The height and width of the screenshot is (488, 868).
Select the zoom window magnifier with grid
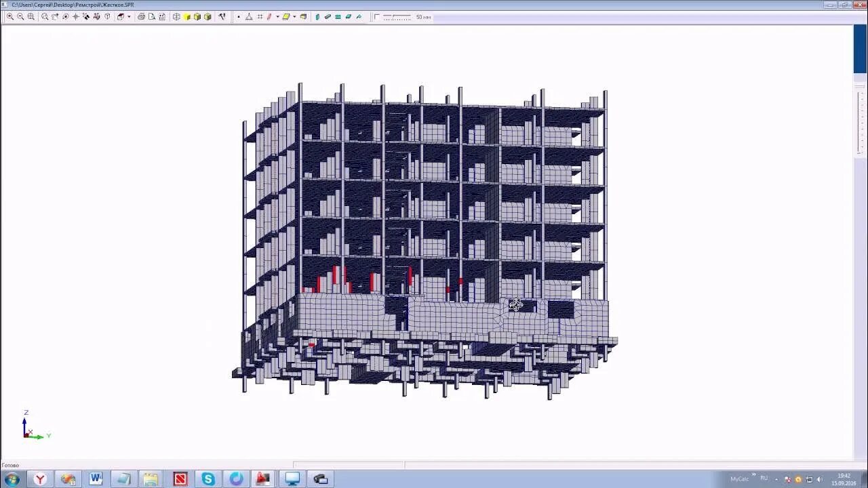point(31,16)
